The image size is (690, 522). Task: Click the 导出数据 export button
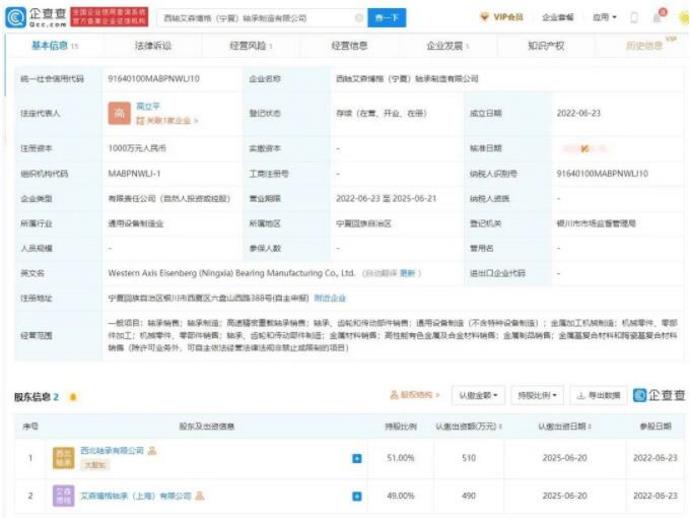point(598,396)
